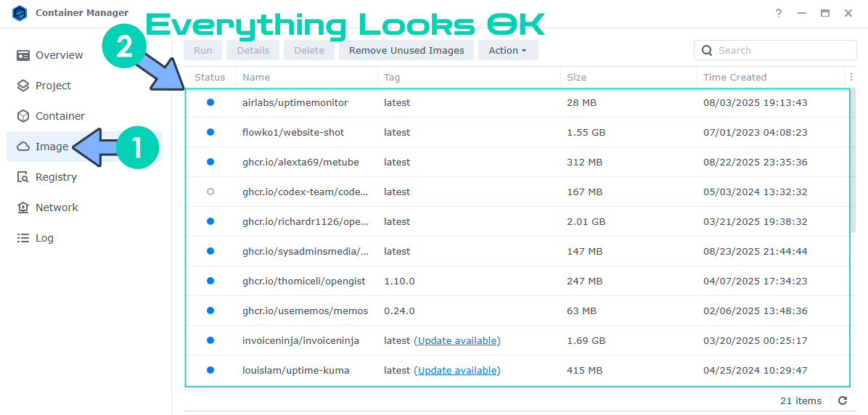The image size is (868, 415).
Task: Select the ghcr.io/richardr1126 image row
Action: tap(517, 221)
